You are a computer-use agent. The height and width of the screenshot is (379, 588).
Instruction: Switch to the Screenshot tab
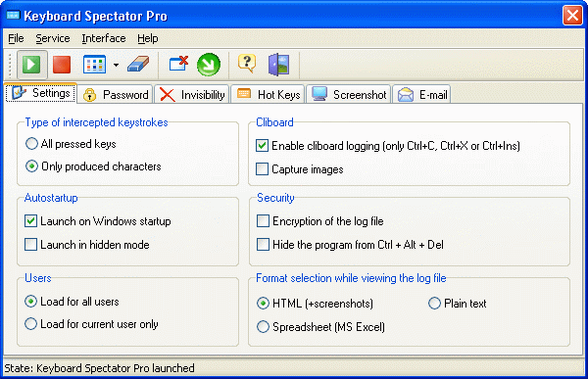tap(349, 94)
